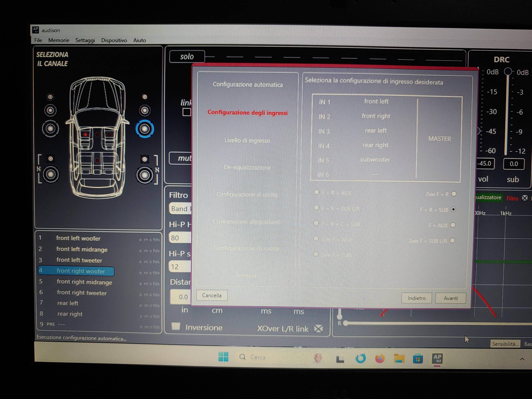Select front left woofer speaker on car diagram
The width and height of the screenshot is (532, 399).
[51, 129]
